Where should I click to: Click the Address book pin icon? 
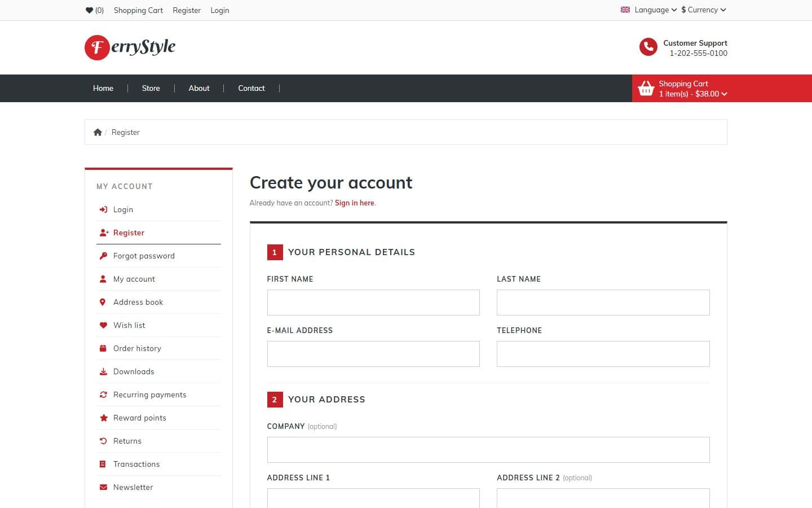[103, 302]
